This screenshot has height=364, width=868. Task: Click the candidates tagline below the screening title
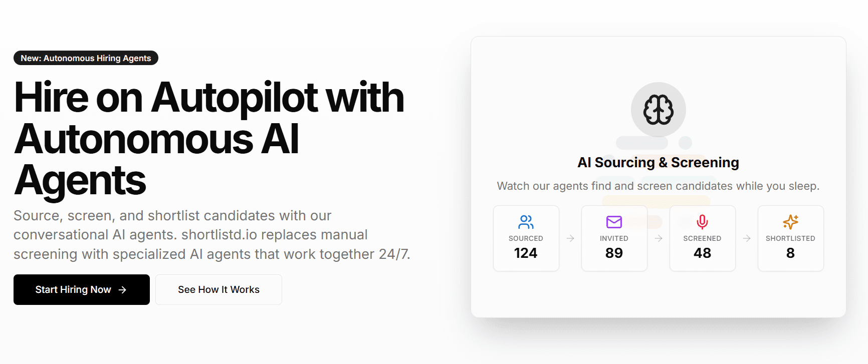(x=658, y=186)
